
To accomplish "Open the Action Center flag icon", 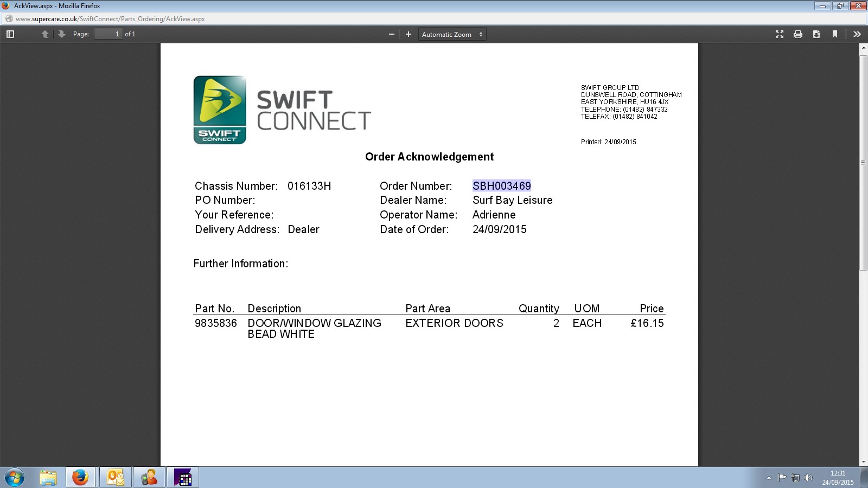I will [782, 478].
